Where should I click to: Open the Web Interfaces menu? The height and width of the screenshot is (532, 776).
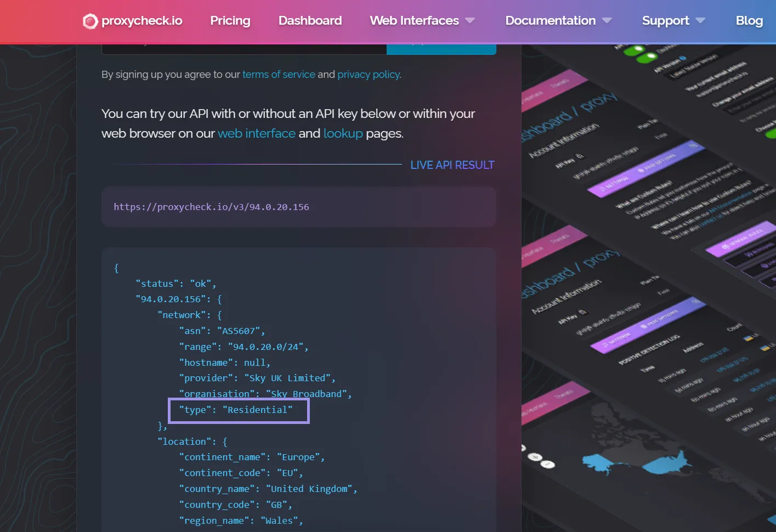(x=415, y=21)
